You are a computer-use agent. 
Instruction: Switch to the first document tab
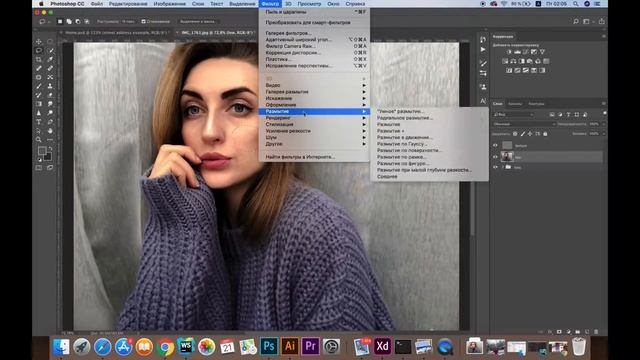coord(116,32)
